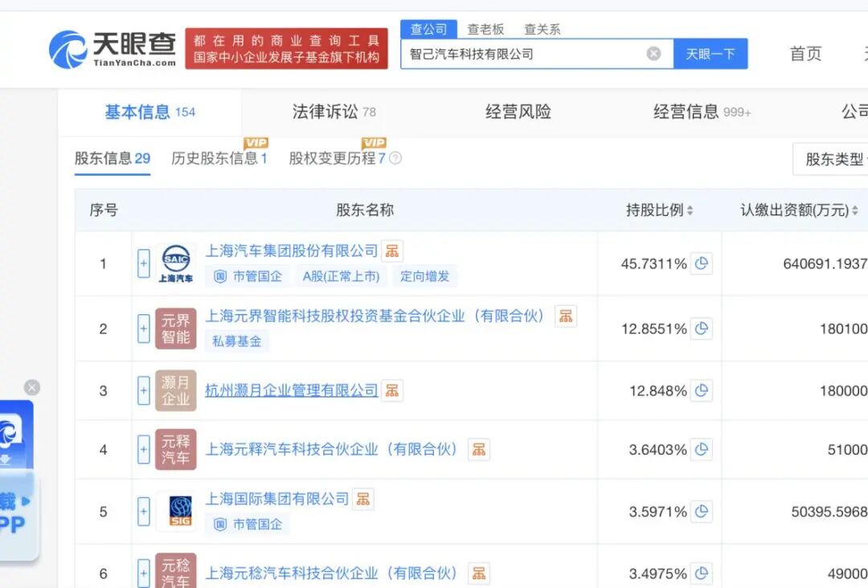
Task: Open 上海汽车集团股份有限公司 company link
Action: click(x=291, y=251)
